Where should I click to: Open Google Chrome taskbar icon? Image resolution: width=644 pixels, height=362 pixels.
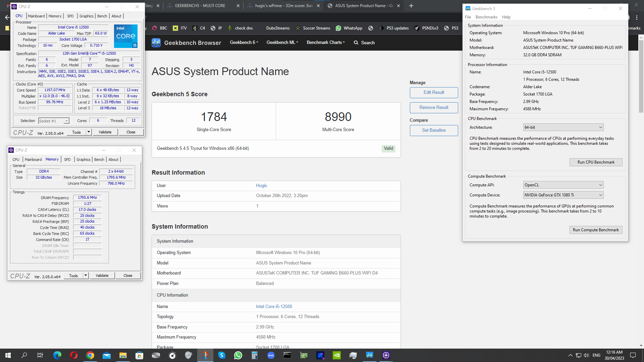[90, 355]
